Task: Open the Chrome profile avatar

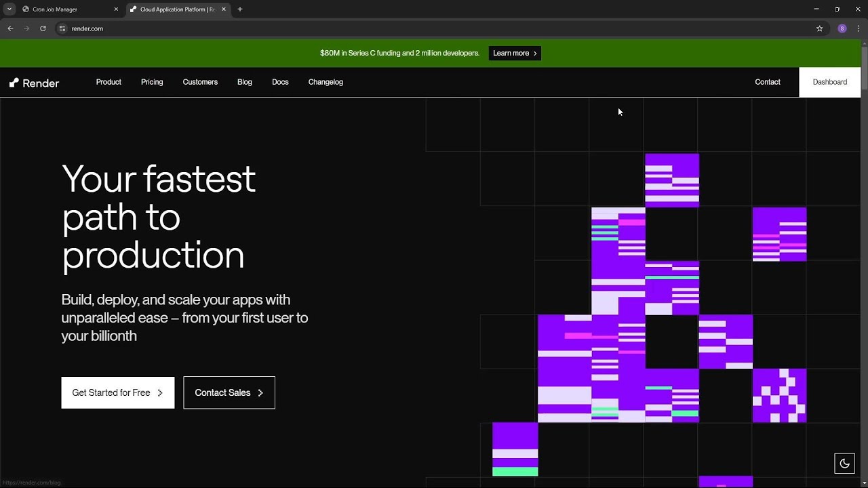Action: 842,28
